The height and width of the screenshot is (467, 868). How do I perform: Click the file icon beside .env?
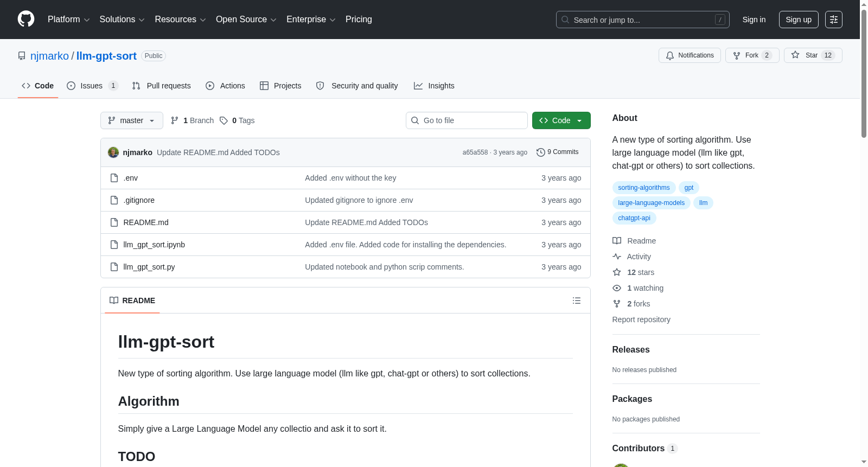pos(114,178)
